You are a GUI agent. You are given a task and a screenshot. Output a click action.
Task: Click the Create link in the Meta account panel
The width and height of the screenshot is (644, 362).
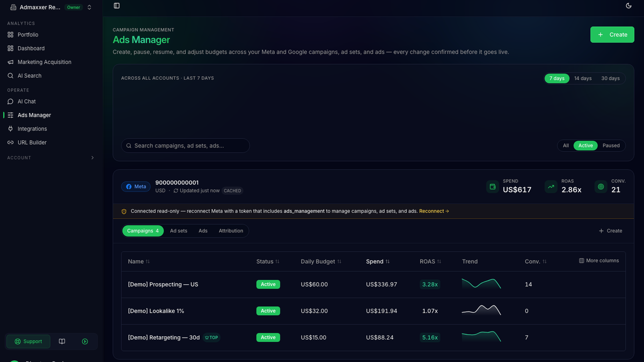[x=611, y=231]
